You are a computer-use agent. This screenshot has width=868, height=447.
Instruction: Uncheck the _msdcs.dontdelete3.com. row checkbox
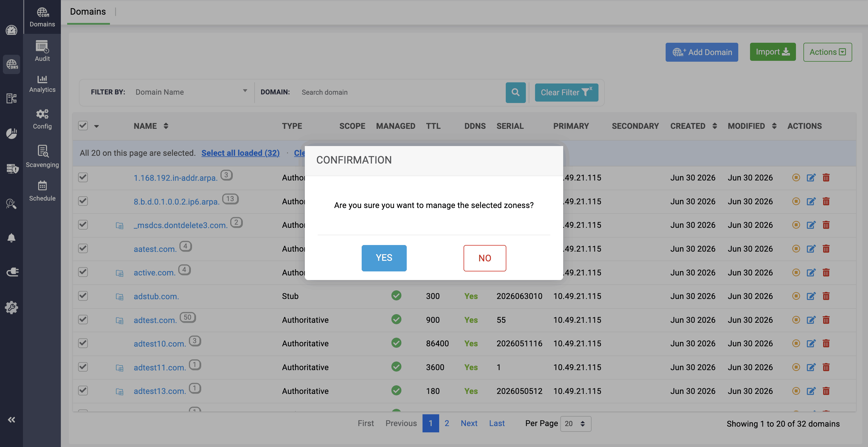click(83, 225)
